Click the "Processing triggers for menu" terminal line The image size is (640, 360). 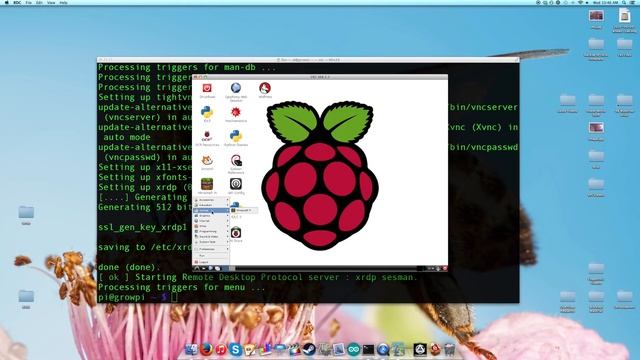coord(182,287)
